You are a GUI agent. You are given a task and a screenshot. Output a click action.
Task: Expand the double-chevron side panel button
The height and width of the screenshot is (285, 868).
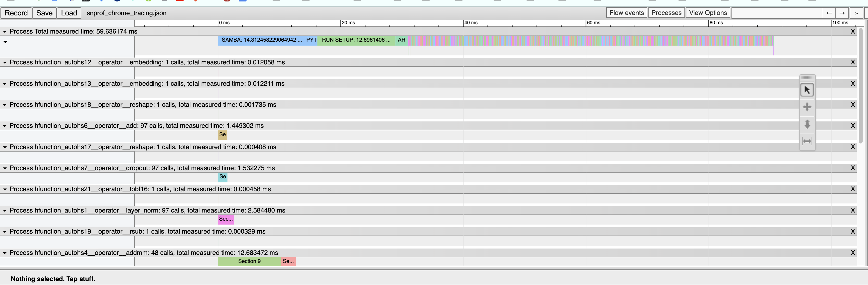coord(856,13)
